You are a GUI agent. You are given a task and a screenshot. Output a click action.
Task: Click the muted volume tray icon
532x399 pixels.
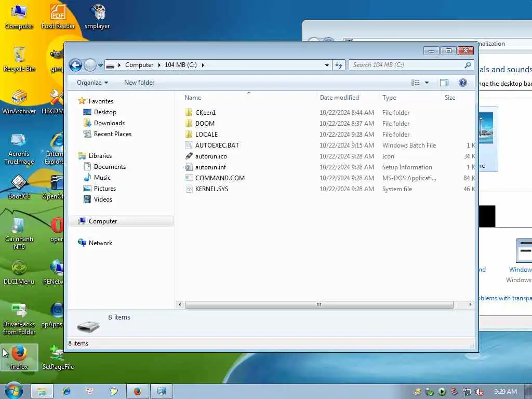pos(480,392)
